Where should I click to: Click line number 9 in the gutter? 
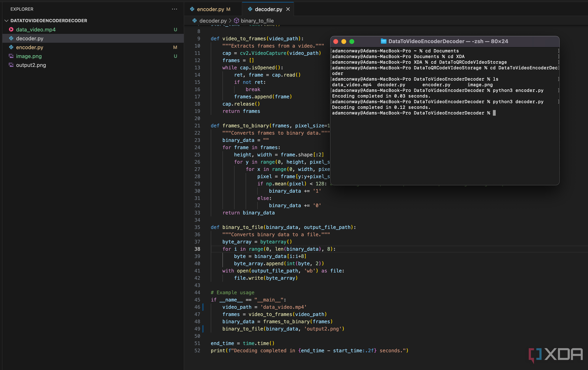click(198, 38)
